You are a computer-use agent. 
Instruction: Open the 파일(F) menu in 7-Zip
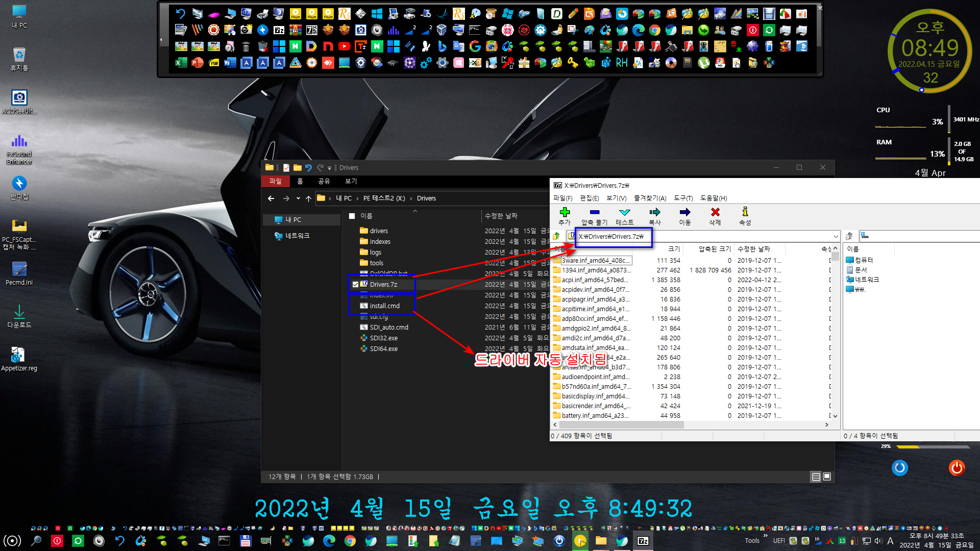563,198
